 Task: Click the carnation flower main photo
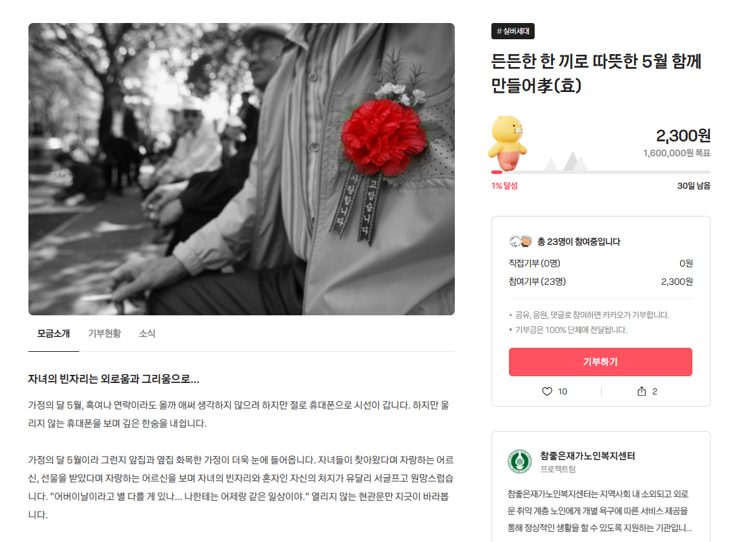click(242, 169)
